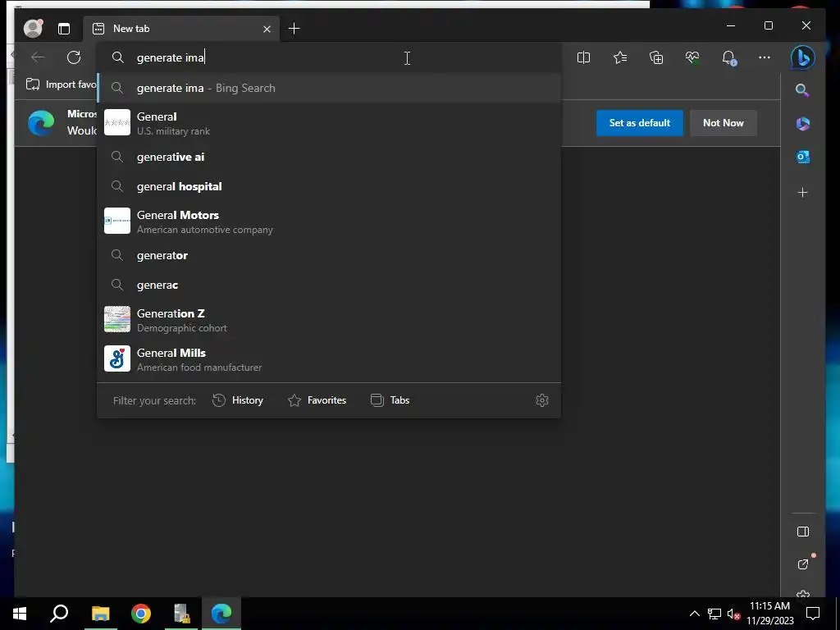Click Import favorites bookmark item
This screenshot has height=630, width=840.
click(61, 84)
